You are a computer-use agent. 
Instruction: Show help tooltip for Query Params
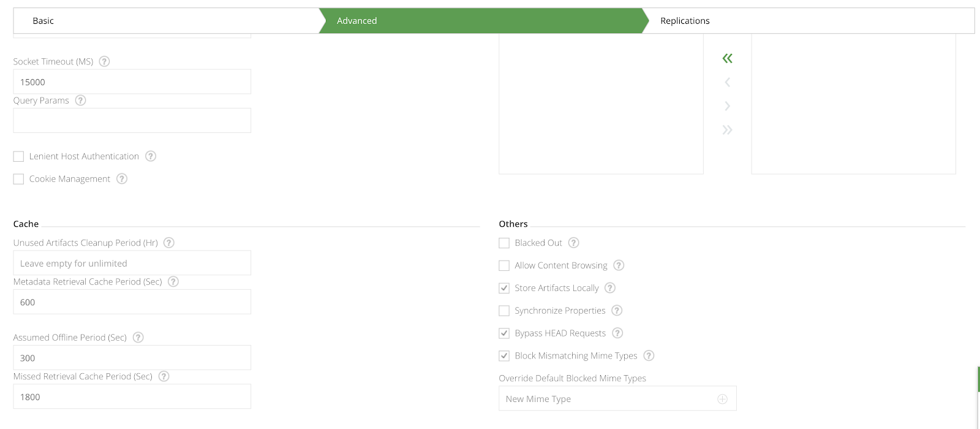pyautogui.click(x=80, y=101)
